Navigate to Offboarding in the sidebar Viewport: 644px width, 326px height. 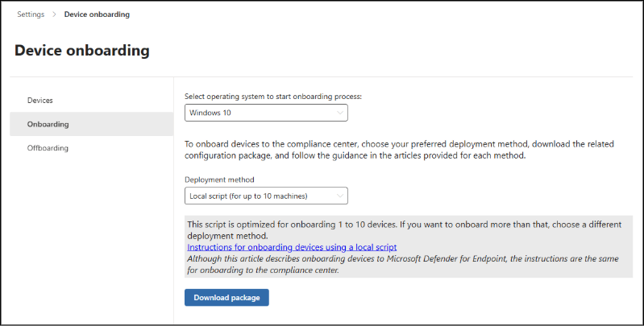[x=48, y=148]
